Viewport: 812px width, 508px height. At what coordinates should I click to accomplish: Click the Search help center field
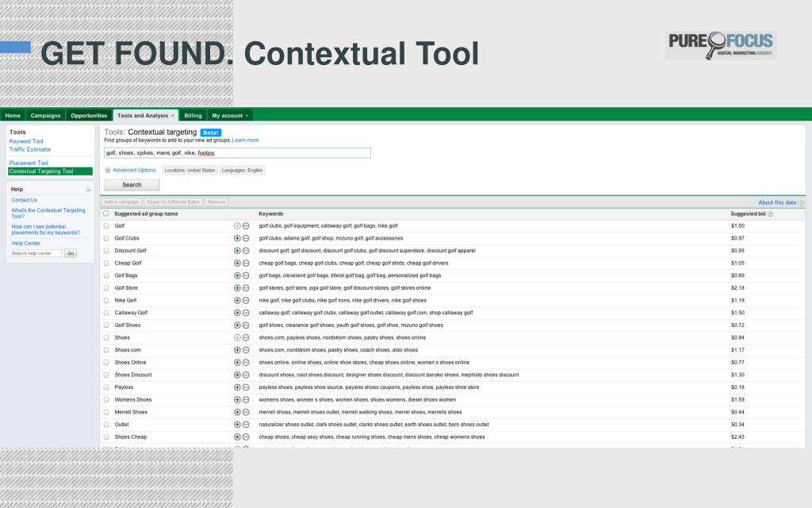click(36, 253)
